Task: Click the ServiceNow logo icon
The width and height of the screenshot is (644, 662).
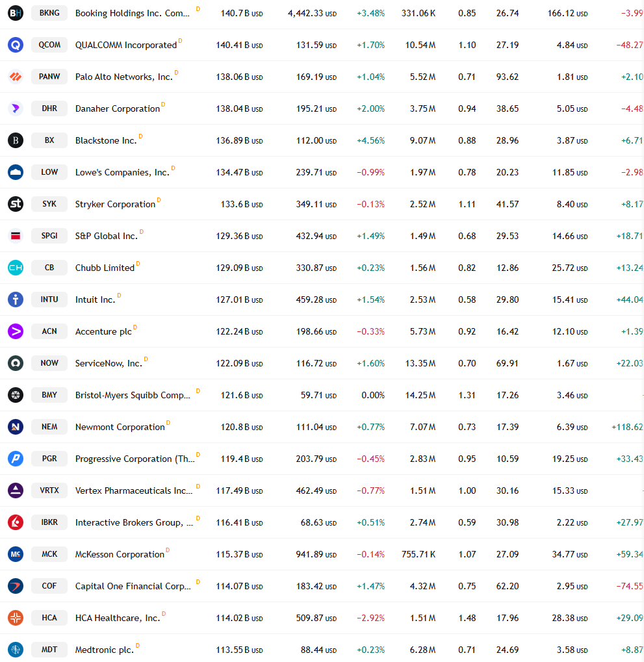Action: coord(16,363)
